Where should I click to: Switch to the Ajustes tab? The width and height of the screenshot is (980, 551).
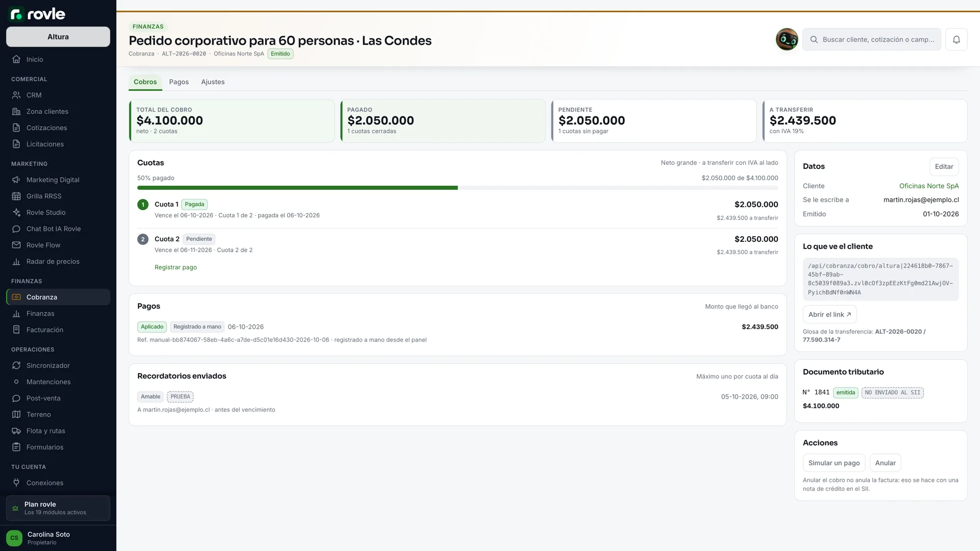(x=213, y=82)
